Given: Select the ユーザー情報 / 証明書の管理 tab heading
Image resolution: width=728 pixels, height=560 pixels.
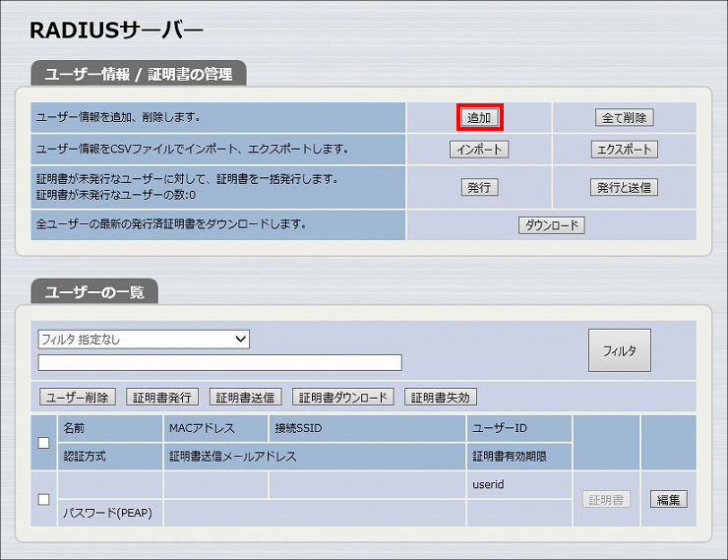Looking at the screenshot, I should tap(139, 74).
